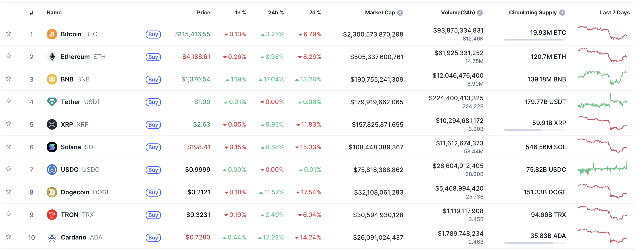Open BNB last 7 days sparkline chart
Screen dimensions: 644x251
[602, 78]
